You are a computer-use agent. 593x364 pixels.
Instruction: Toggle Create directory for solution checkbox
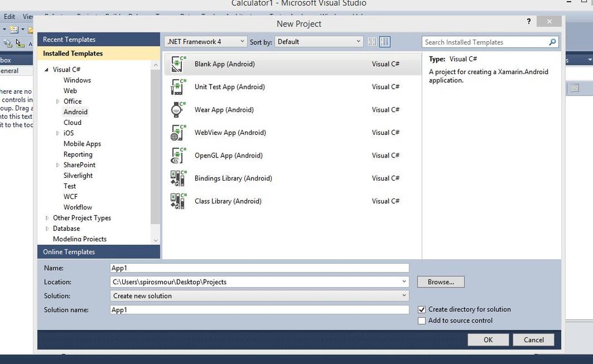[x=422, y=310]
